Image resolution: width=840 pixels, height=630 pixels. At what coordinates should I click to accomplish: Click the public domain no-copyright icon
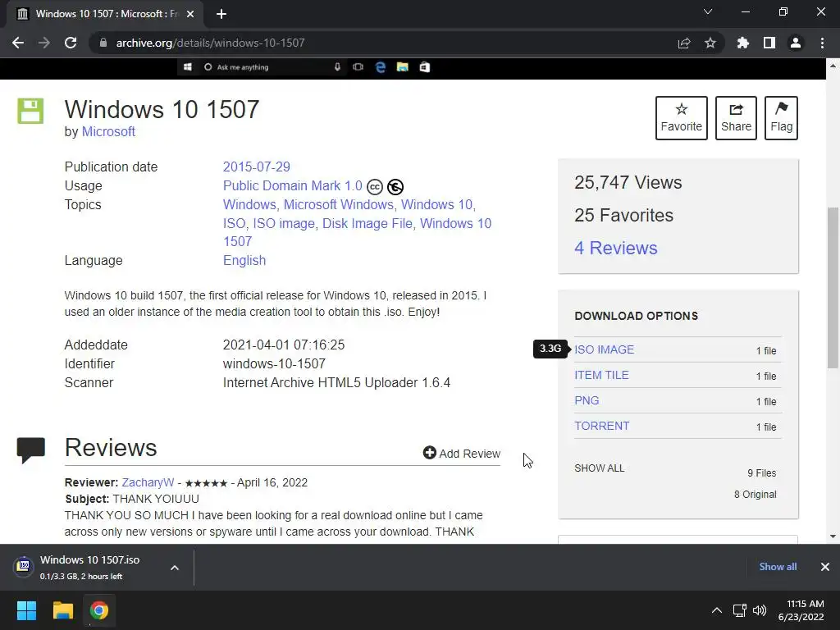pos(395,186)
